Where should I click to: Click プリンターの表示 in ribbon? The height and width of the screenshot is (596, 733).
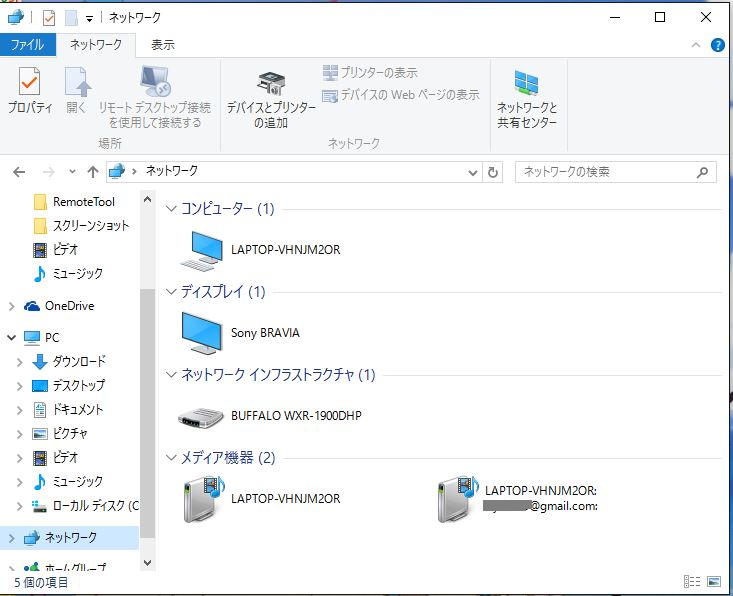[370, 72]
